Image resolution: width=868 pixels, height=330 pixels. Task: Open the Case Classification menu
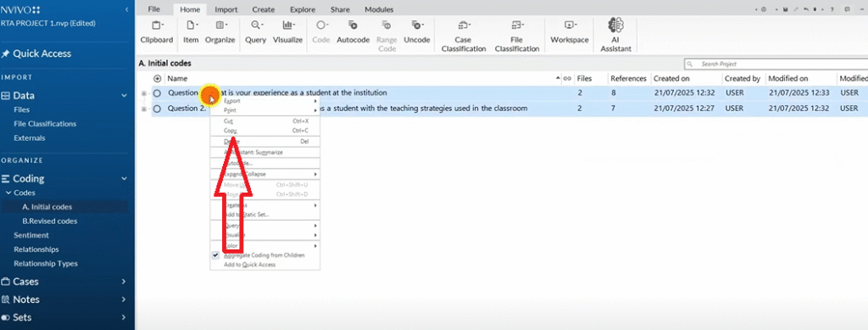(463, 36)
